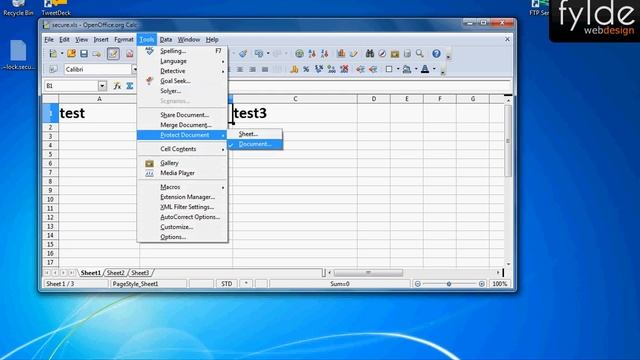The height and width of the screenshot is (360, 640).
Task: Click the Function Wizard fx icon
Action: pyautogui.click(x=117, y=86)
